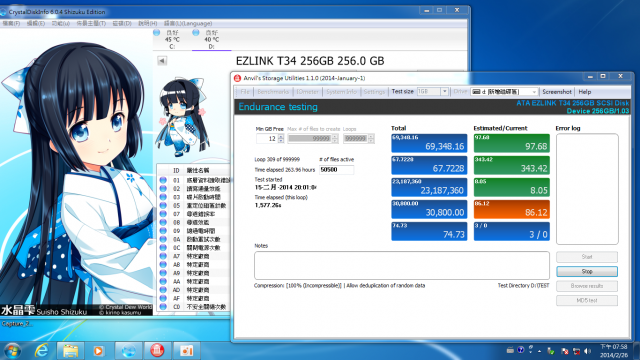Click the Total 30,800.00 tile
Image resolution: width=640 pixels, height=360 pixels.
pos(429,209)
